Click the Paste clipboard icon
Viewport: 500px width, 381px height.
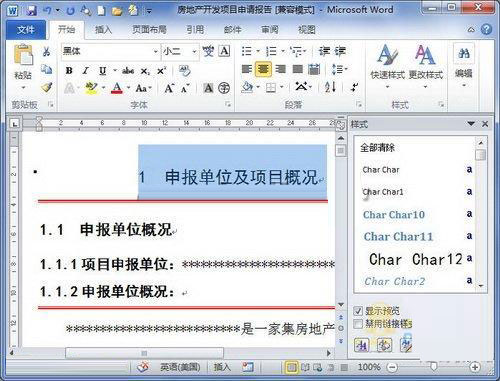click(23, 55)
